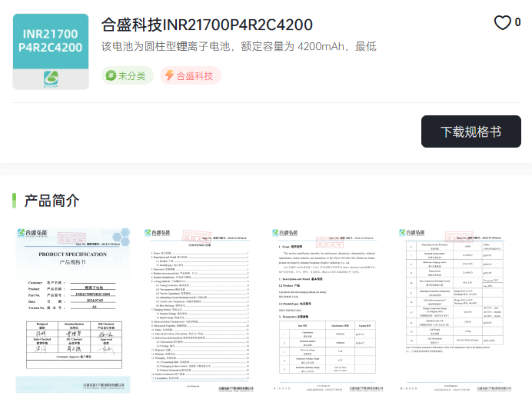Viewport: 532px width, 409px height.
Task: Click the heart favorite icon
Action: point(502,23)
